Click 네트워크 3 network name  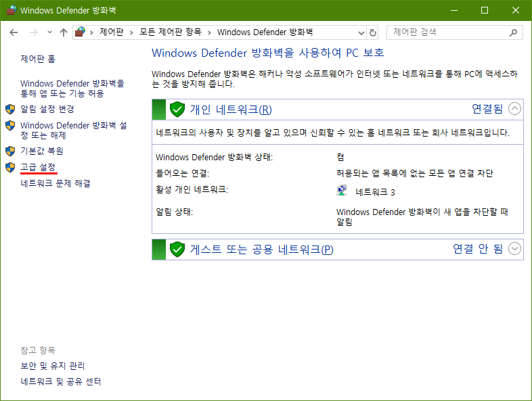click(375, 192)
